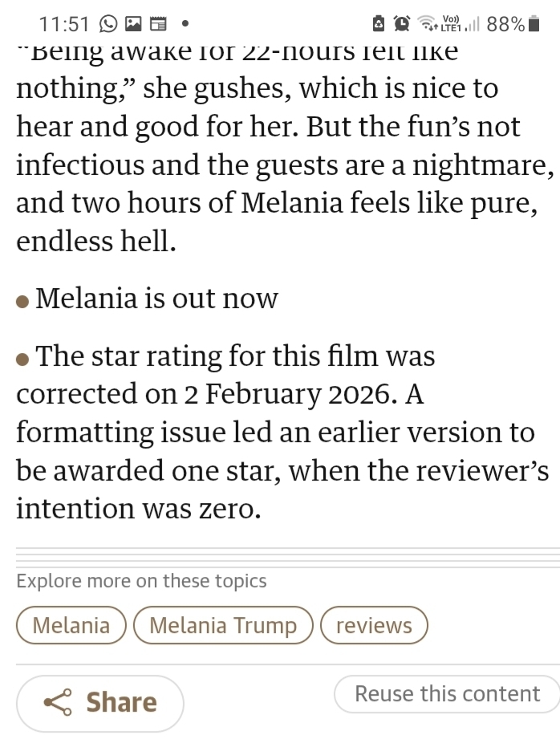Screen dimensions: 560x739
Task: Tap the share arrow icon
Action: click(57, 703)
